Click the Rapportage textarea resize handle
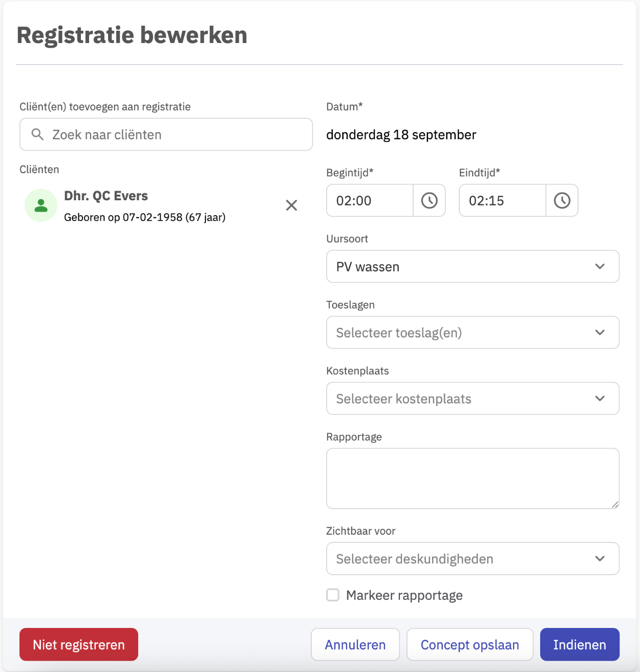The image size is (640, 672). click(615, 504)
